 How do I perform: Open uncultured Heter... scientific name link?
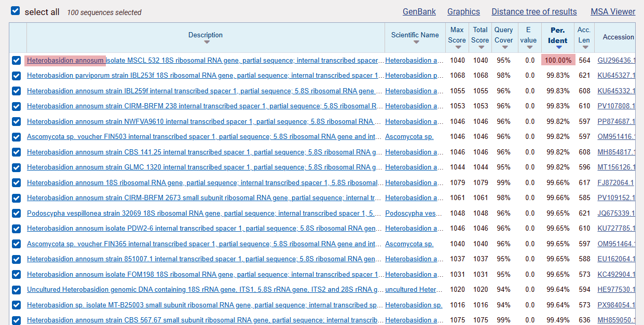click(x=415, y=290)
